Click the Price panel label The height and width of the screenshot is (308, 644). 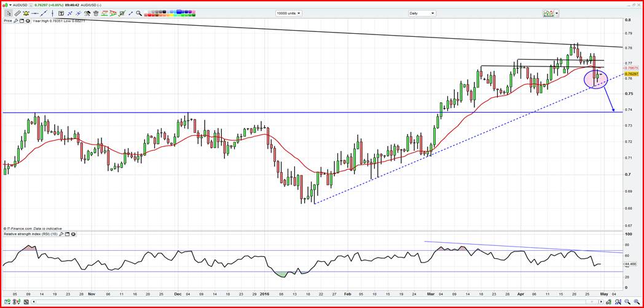[8, 20]
